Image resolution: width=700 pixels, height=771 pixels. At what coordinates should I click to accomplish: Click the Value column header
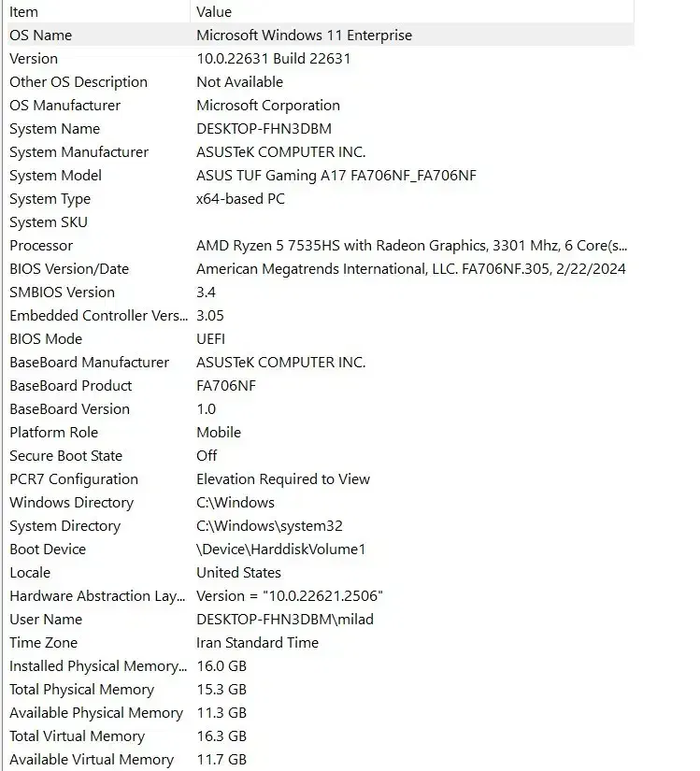click(x=214, y=11)
